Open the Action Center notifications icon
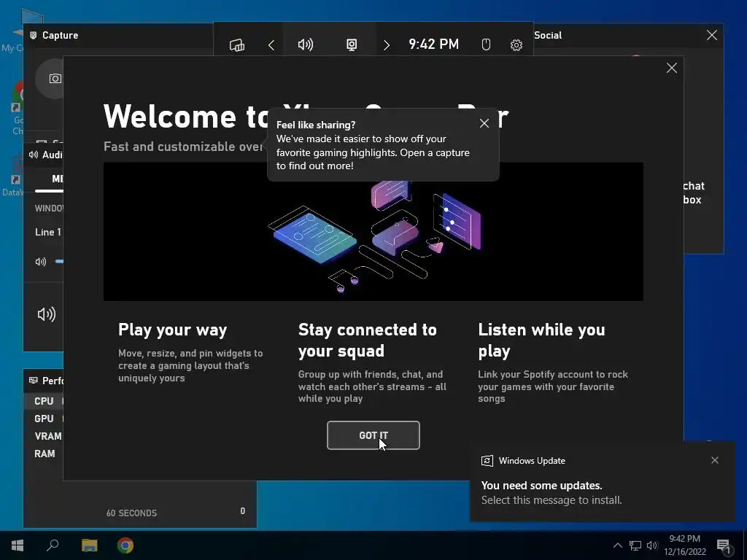 (x=724, y=546)
